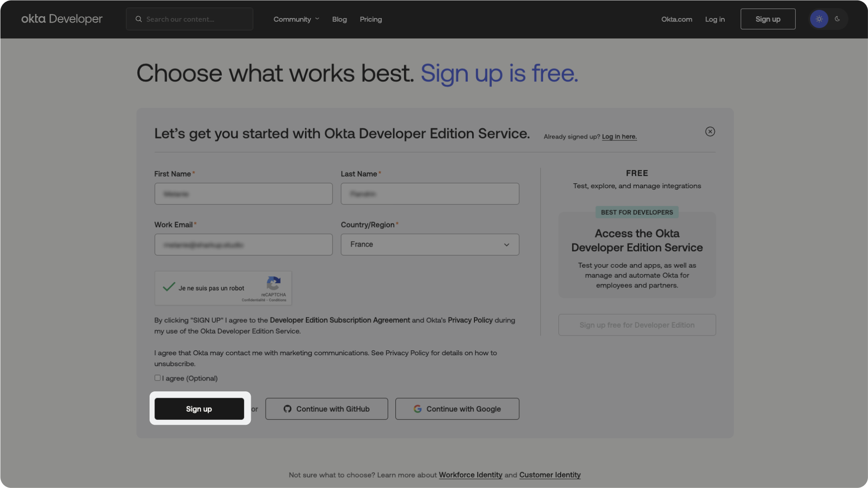Image resolution: width=868 pixels, height=488 pixels.
Task: Click the Blog menu item
Action: (x=339, y=19)
